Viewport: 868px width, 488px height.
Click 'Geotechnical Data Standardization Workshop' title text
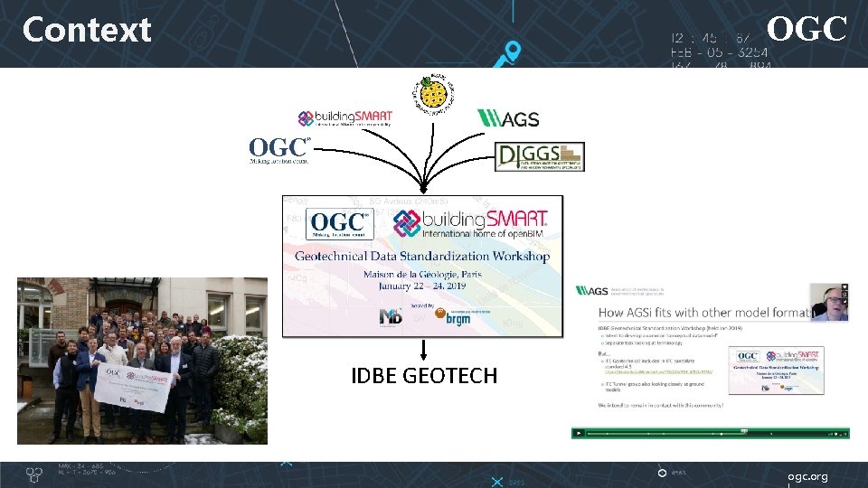click(422, 256)
